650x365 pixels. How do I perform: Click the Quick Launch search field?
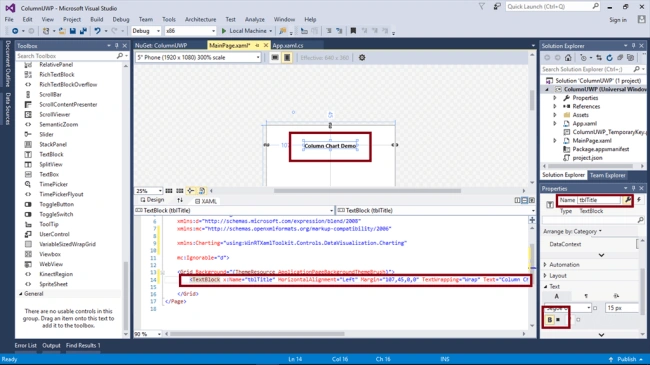pos(553,7)
